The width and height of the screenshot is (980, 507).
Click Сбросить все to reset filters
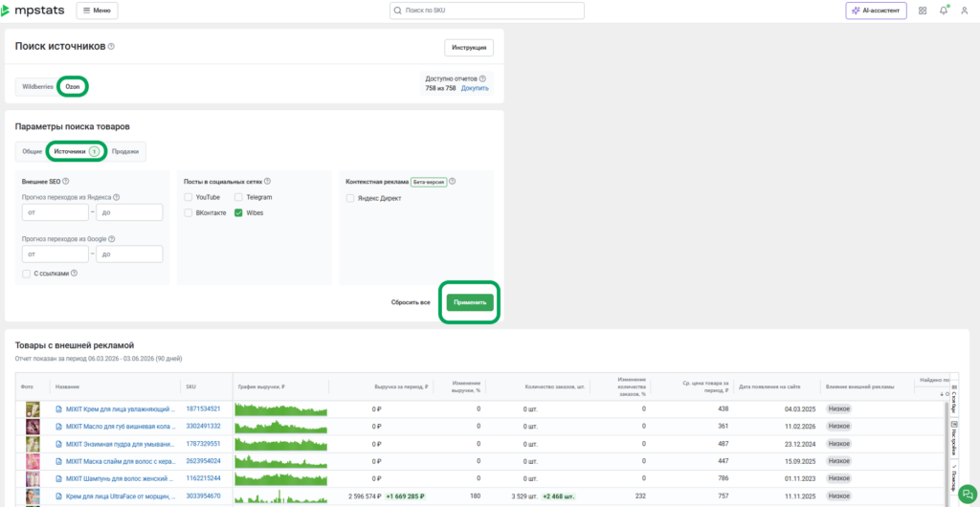click(411, 302)
